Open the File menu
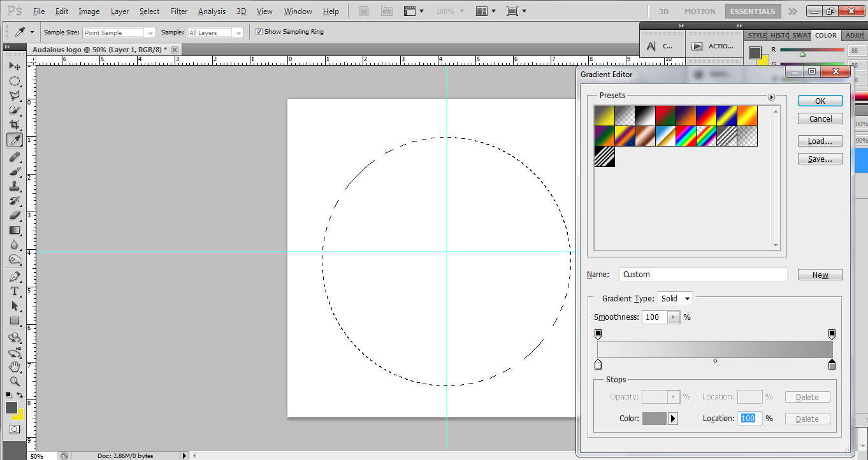This screenshot has width=868, height=460. tap(38, 11)
